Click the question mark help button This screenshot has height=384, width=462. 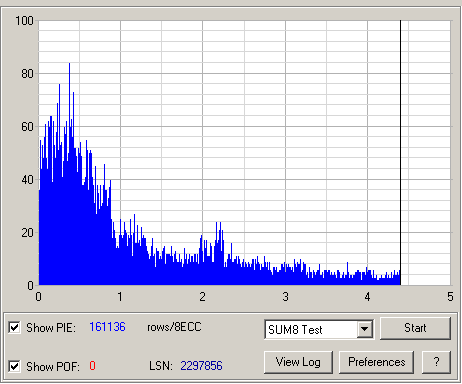(436, 362)
